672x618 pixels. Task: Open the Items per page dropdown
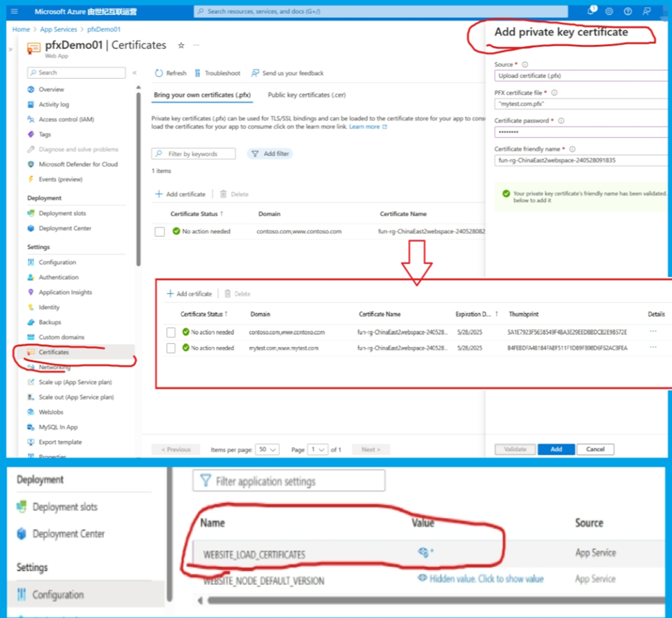click(267, 449)
